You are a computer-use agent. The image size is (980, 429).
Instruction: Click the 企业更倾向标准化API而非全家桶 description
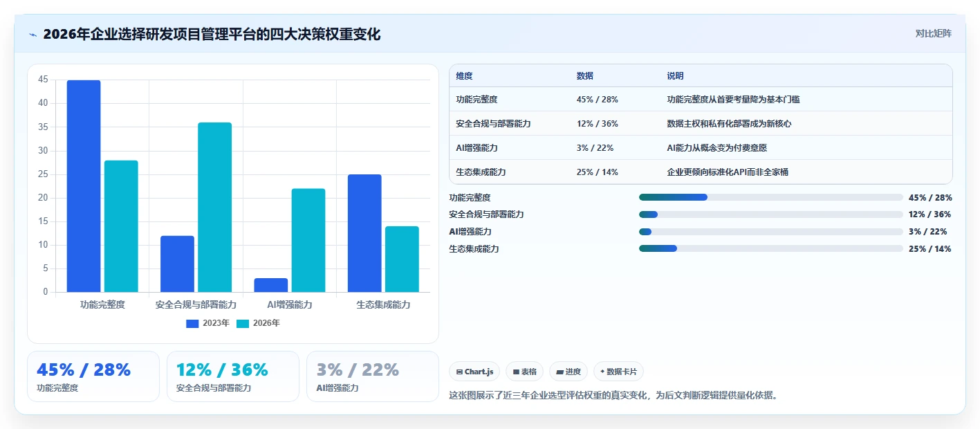728,172
